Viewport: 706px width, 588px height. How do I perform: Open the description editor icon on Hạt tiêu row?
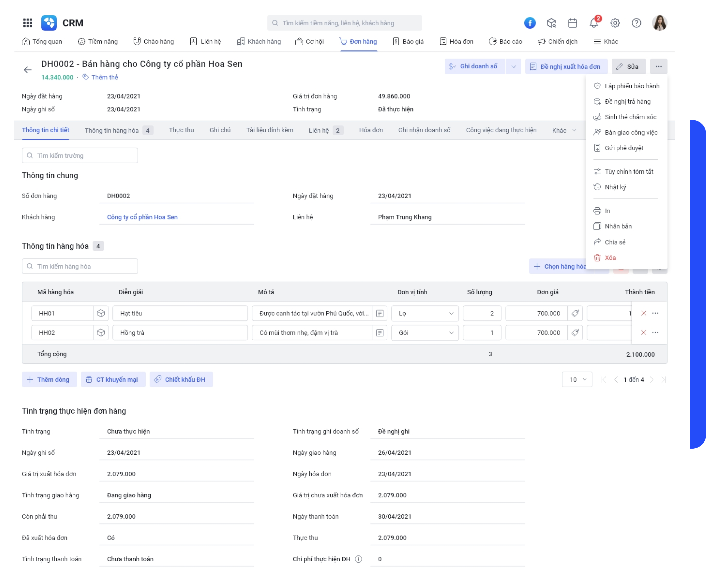380,313
